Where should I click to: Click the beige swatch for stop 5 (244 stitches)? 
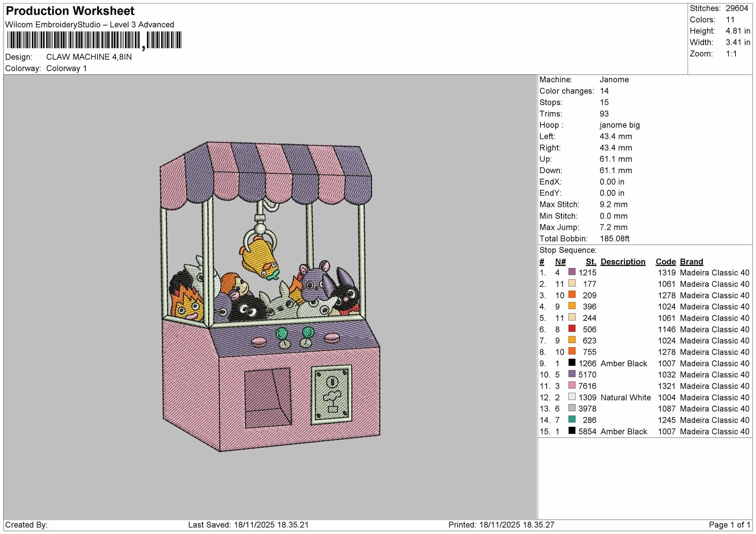point(572,317)
